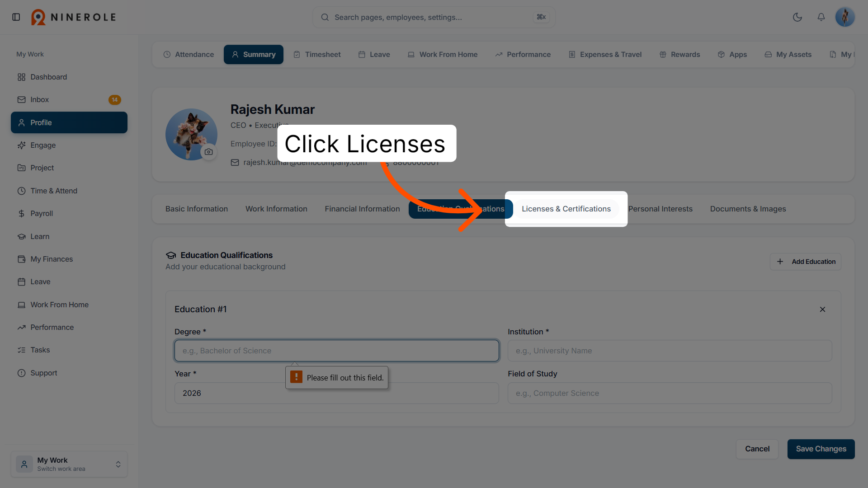Click the Field of Study input
Viewport: 868px width, 488px height.
670,393
